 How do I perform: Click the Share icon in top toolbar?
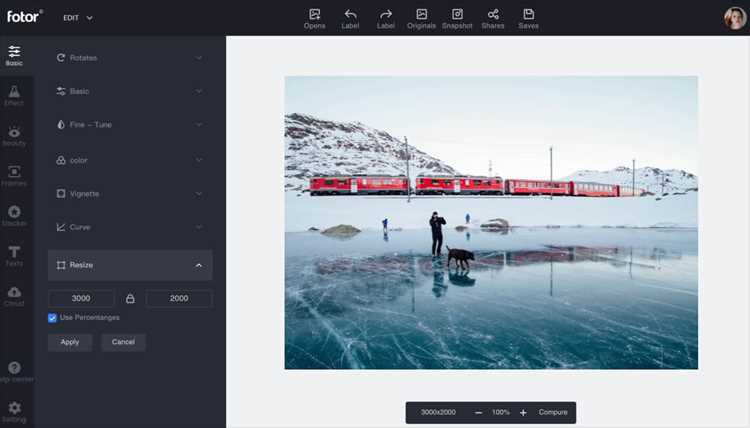click(493, 14)
